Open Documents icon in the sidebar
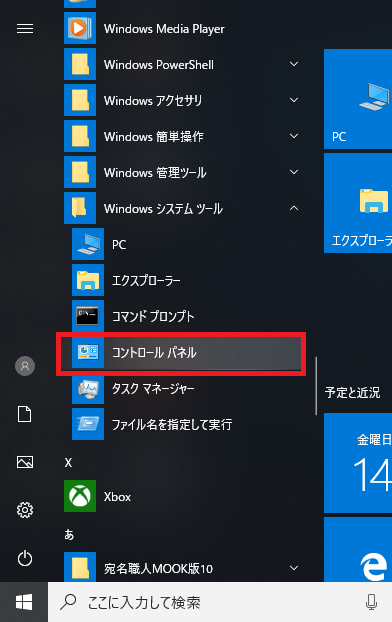 tap(25, 414)
